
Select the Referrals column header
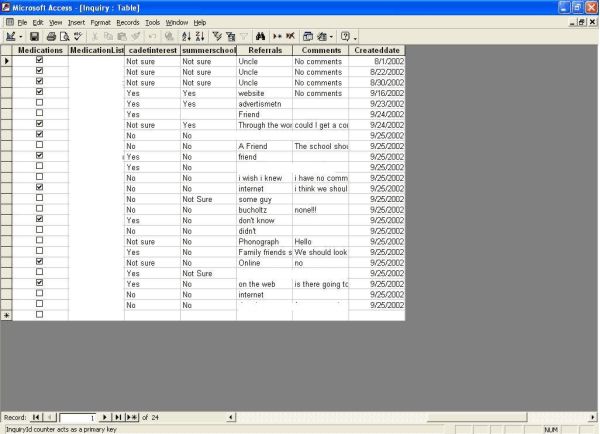(x=265, y=50)
